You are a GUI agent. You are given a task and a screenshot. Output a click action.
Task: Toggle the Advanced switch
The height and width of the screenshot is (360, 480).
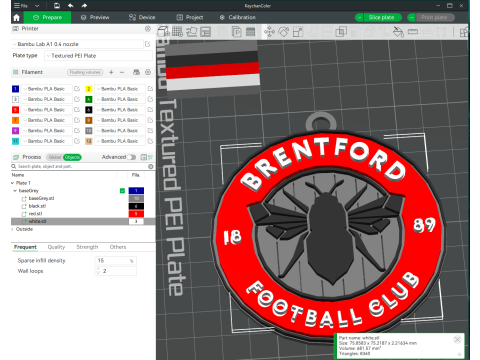tap(132, 157)
